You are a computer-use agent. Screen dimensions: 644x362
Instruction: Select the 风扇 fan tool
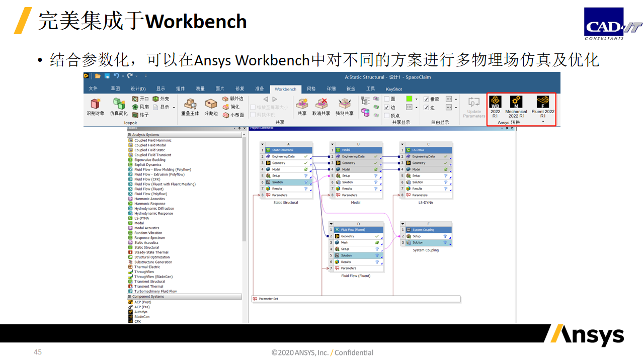click(140, 107)
